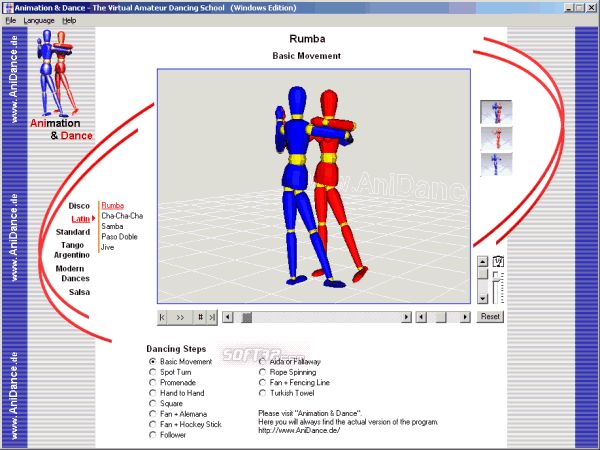Open the Help menu
Viewport: 600px width, 450px height.
pos(69,21)
